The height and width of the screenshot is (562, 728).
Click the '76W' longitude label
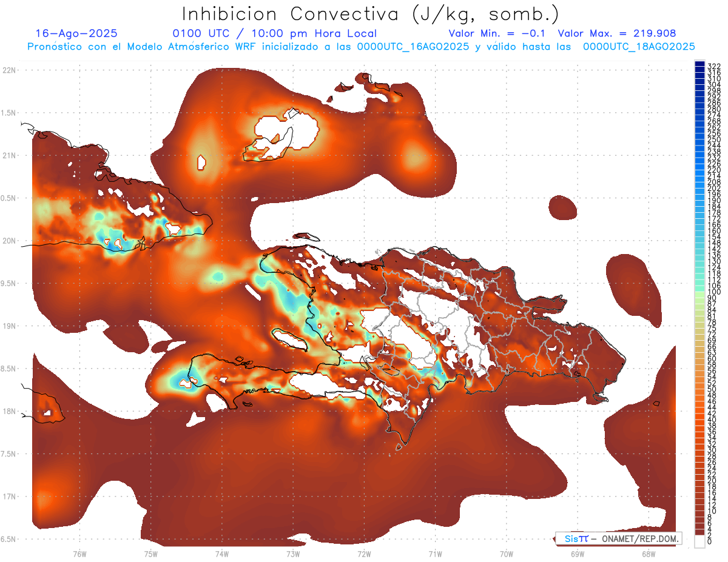[x=79, y=554]
